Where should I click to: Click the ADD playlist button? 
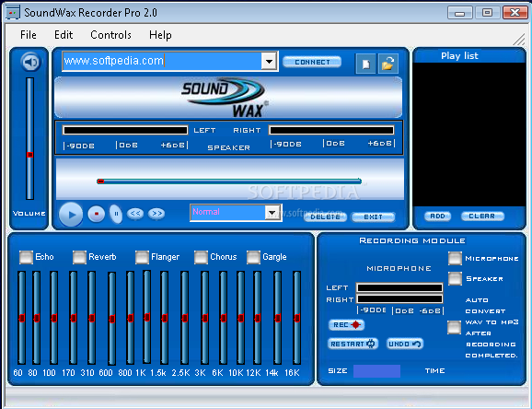[x=438, y=216]
